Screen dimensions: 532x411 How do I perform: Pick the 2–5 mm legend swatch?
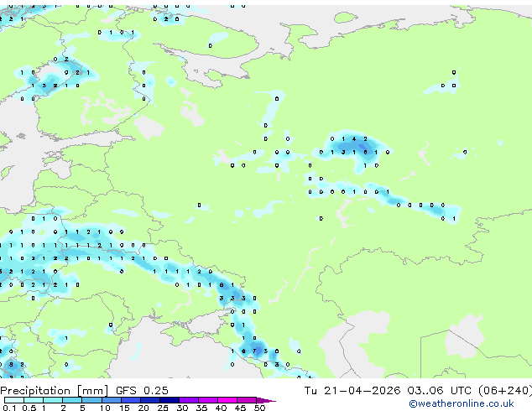pyautogui.click(x=72, y=400)
